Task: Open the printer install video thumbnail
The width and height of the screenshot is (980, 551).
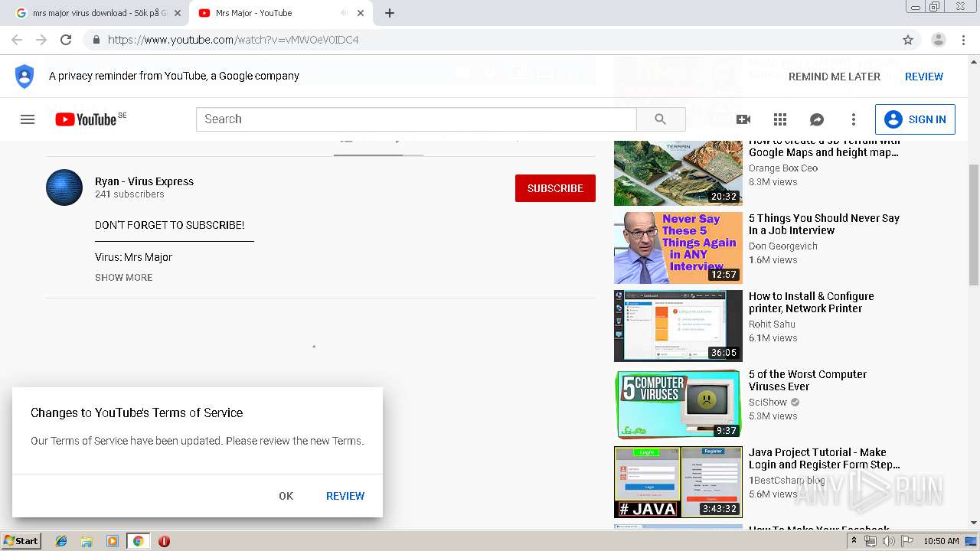Action: pos(678,326)
